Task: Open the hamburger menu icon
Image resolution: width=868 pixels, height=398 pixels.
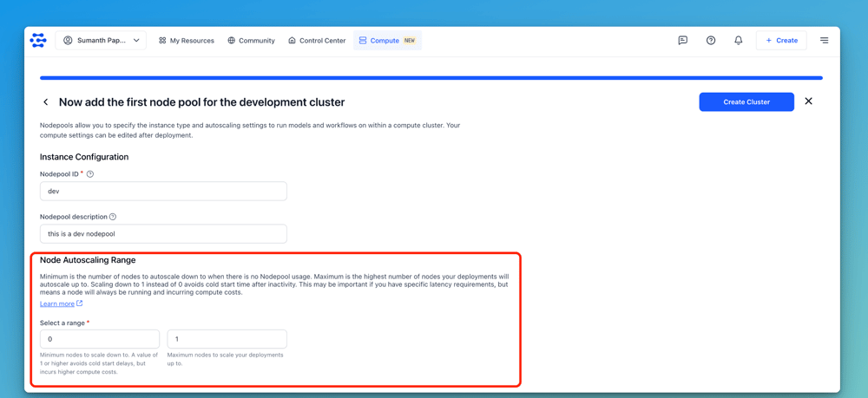Action: (824, 41)
